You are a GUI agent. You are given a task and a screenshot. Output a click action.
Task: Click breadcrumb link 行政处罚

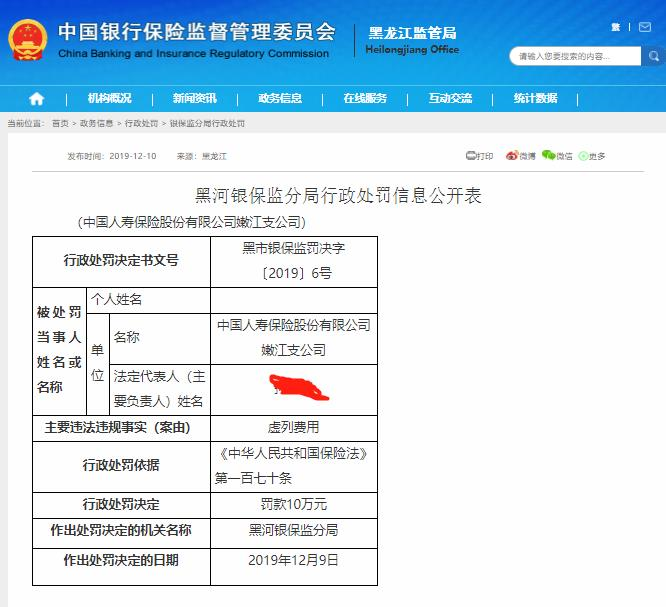141,124
